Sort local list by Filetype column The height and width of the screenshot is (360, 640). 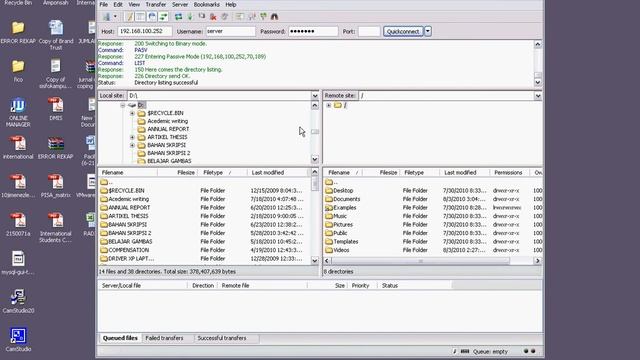(x=222, y=173)
